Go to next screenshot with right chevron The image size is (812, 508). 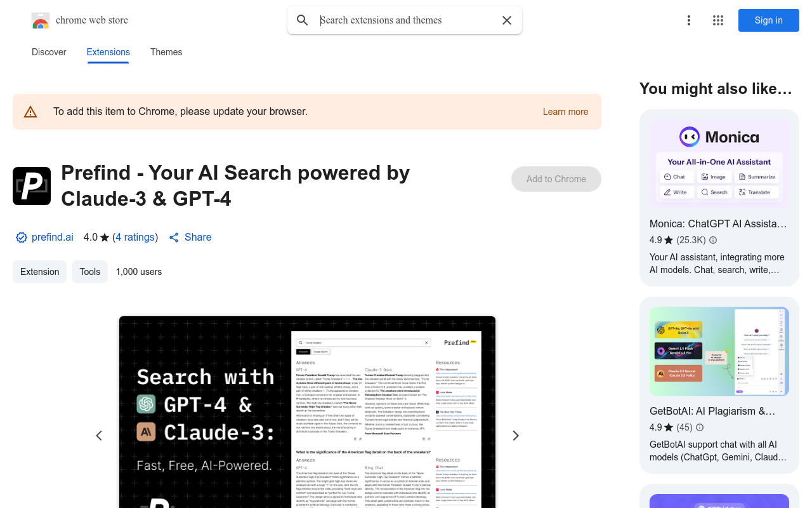tap(516, 436)
